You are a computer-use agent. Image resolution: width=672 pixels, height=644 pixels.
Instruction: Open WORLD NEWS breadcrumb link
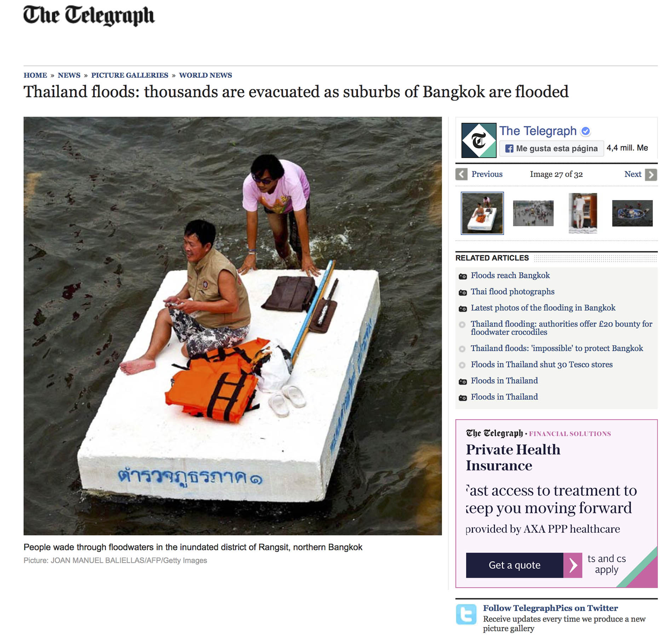pos(205,75)
